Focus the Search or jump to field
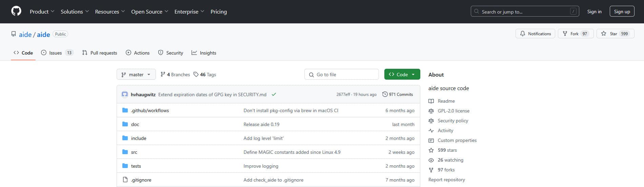The width and height of the screenshot is (644, 187). (526, 12)
